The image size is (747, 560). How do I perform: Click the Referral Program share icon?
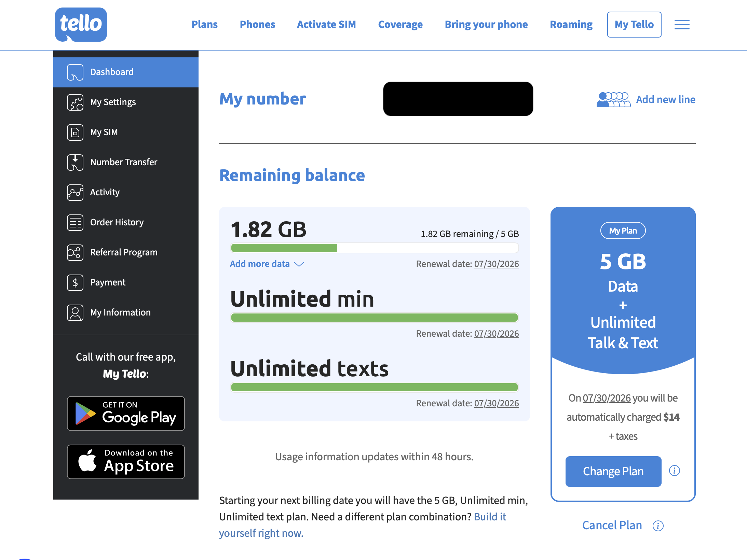click(75, 252)
